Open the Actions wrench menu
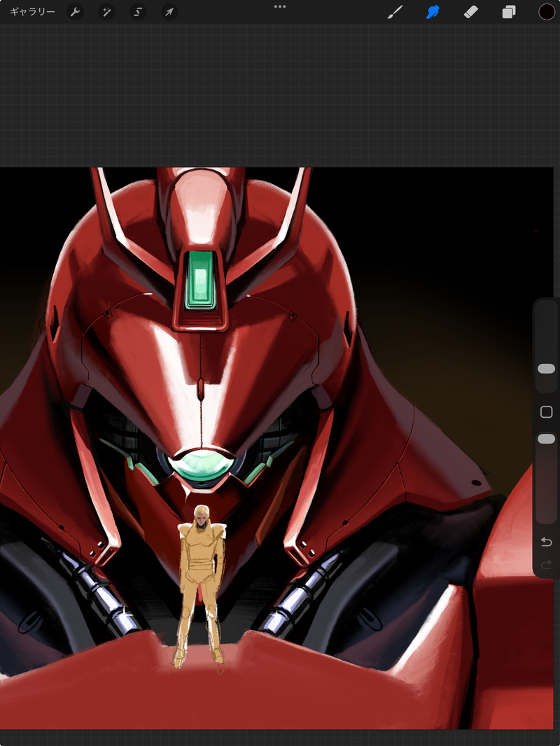The height and width of the screenshot is (746, 560). [75, 12]
